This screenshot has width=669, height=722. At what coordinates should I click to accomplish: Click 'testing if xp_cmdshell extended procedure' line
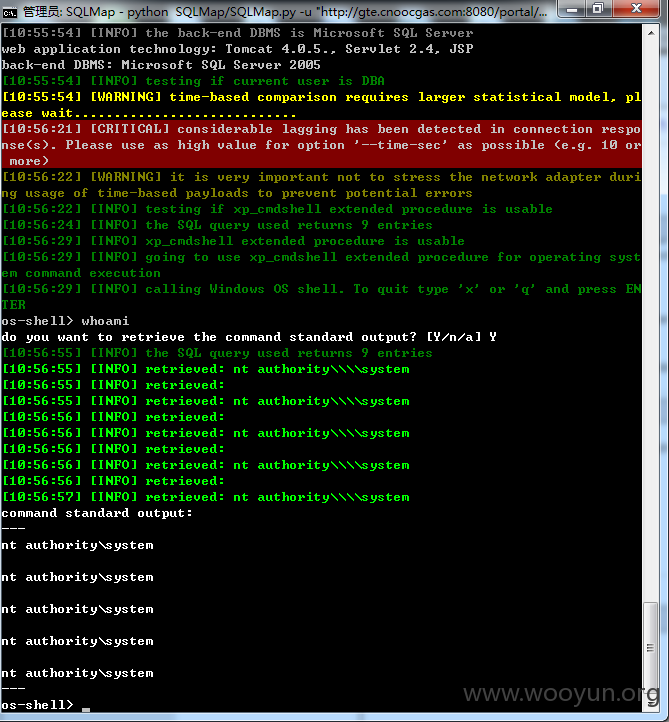click(277, 209)
